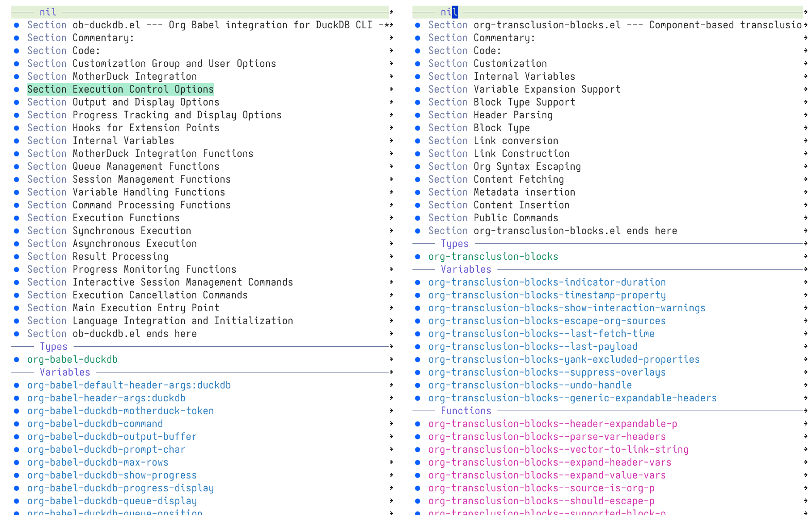
Task: Select 'Section Org Syntax Escaping'
Action: (505, 166)
